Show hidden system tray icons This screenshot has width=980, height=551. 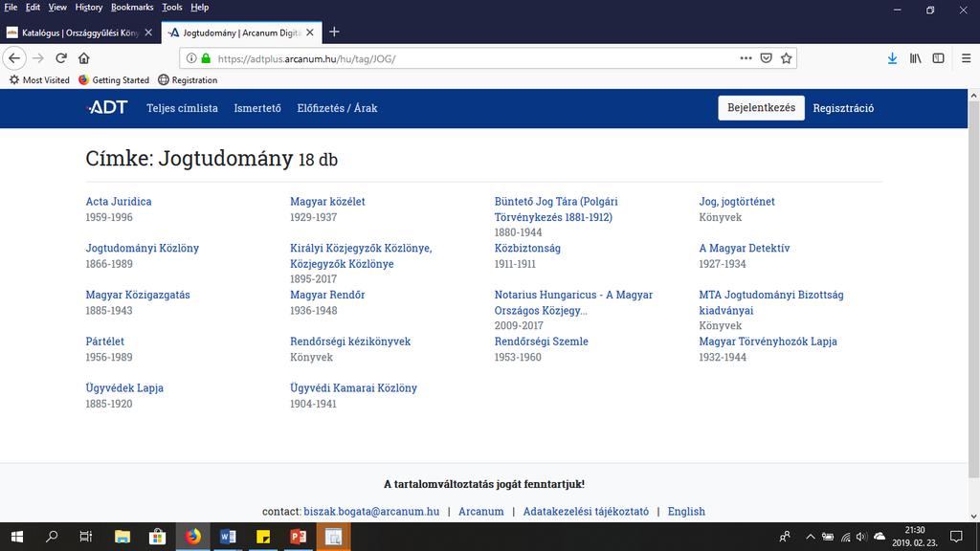point(811,537)
